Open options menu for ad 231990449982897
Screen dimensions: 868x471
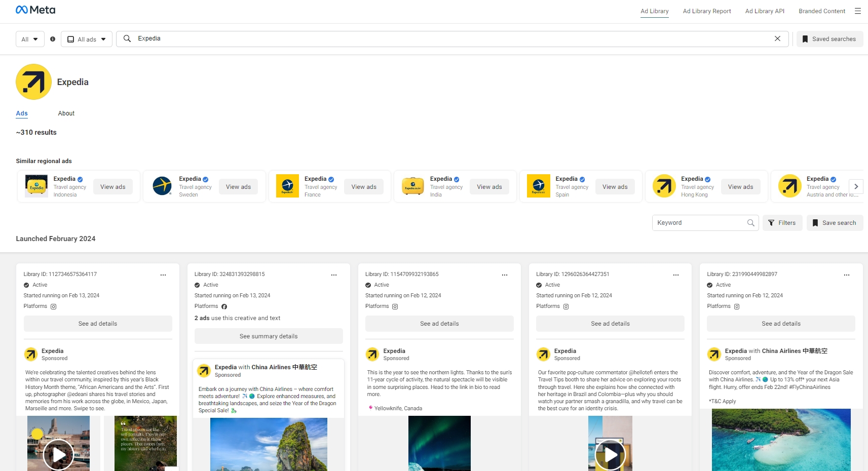[846, 275]
